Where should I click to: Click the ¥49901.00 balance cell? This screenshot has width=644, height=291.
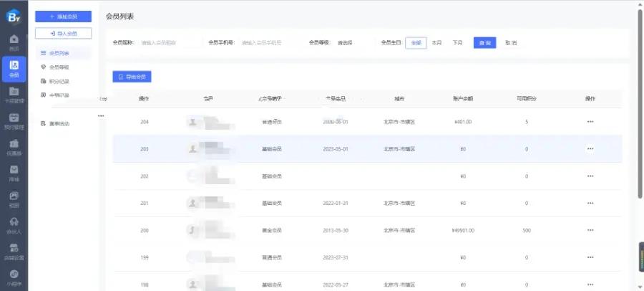[463, 230]
